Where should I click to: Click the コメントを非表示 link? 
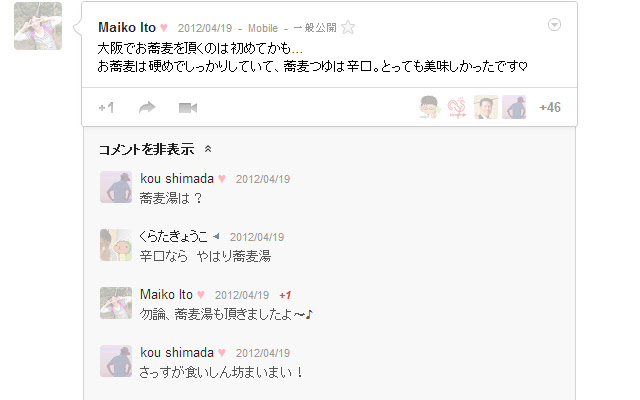click(147, 149)
